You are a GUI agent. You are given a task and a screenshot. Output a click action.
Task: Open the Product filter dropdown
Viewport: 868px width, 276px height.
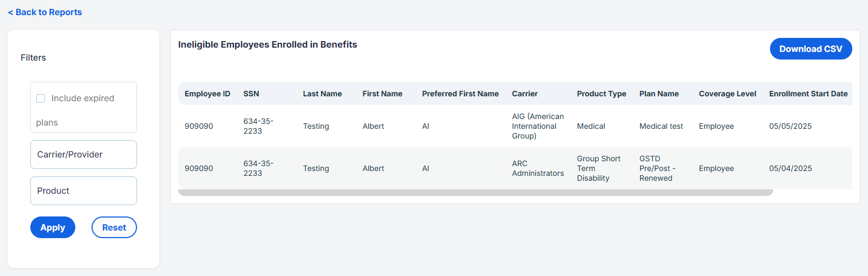point(83,191)
